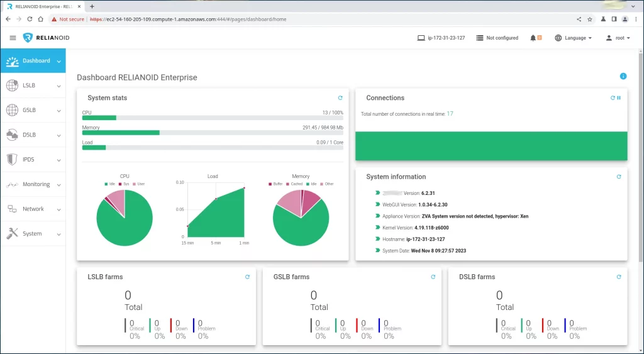Click the Not secure warning badge
Screen dimensions: 644x354
click(x=68, y=19)
